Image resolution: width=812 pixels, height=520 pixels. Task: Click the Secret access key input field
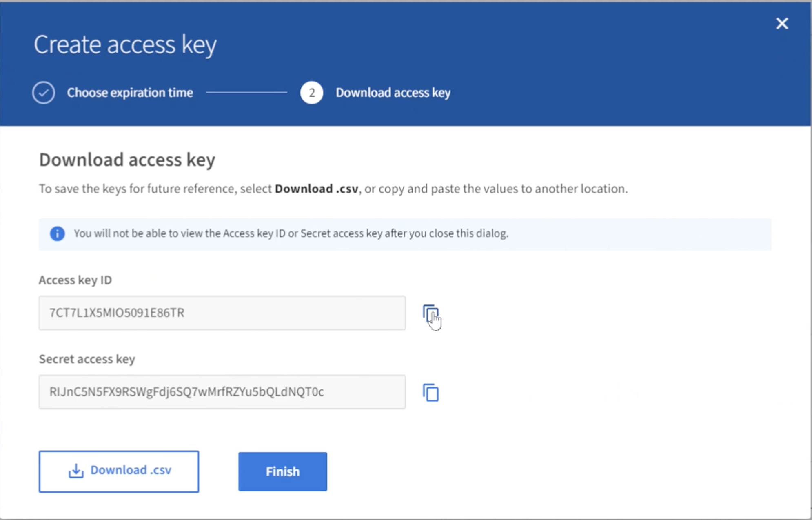pyautogui.click(x=222, y=391)
